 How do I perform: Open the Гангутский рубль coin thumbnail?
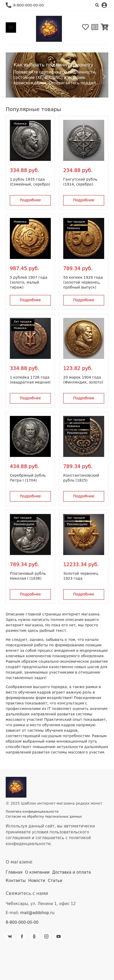(84, 140)
